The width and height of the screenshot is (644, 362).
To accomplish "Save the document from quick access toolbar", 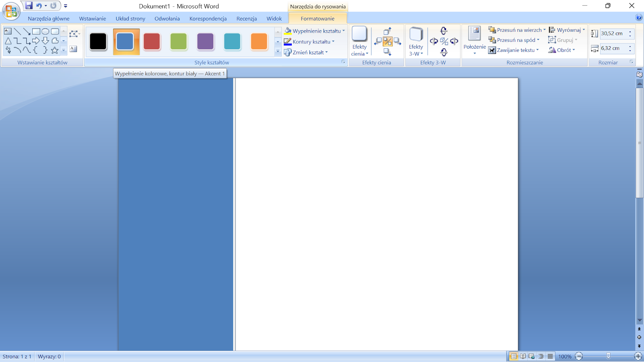I will (29, 6).
